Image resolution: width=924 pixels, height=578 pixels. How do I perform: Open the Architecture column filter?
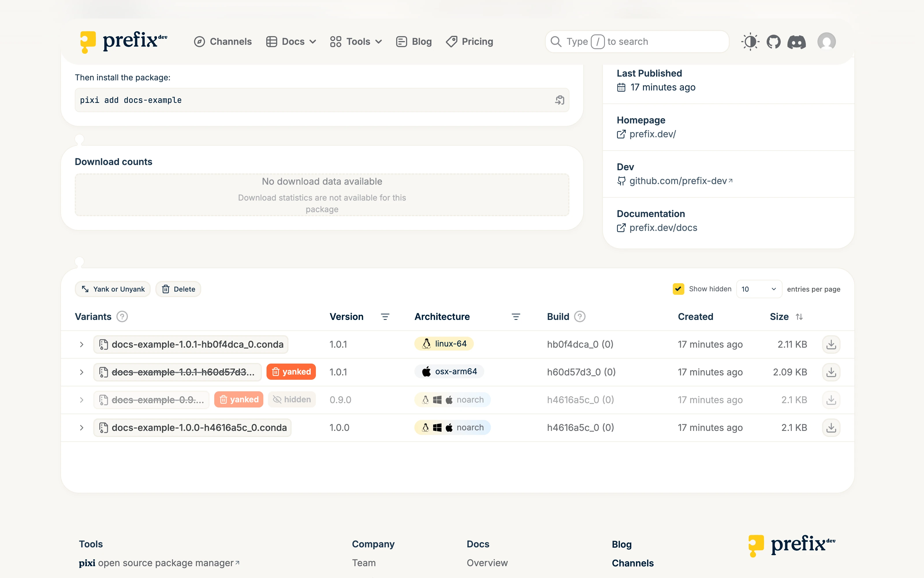516,316
